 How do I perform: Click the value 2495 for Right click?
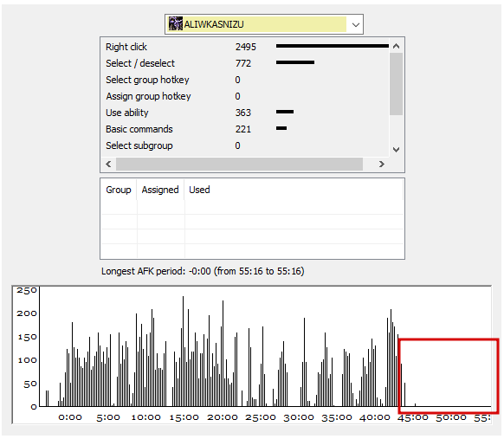click(246, 47)
